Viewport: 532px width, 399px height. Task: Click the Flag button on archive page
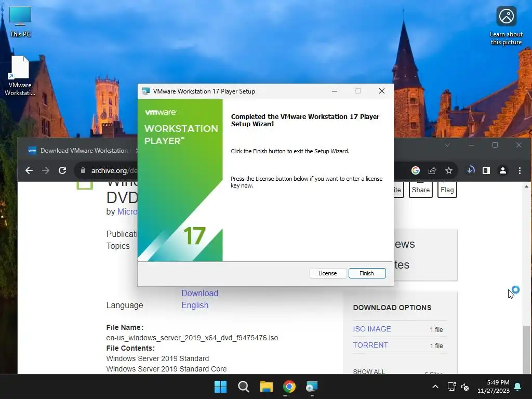point(447,190)
